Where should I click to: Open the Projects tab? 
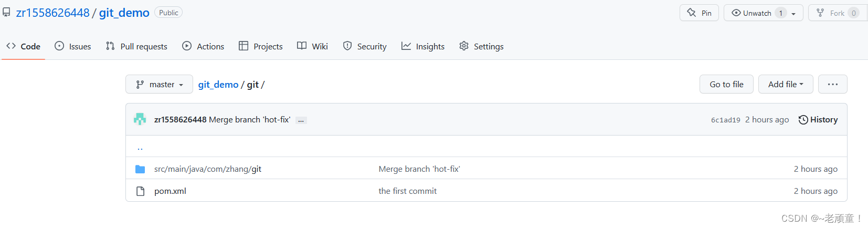click(261, 46)
